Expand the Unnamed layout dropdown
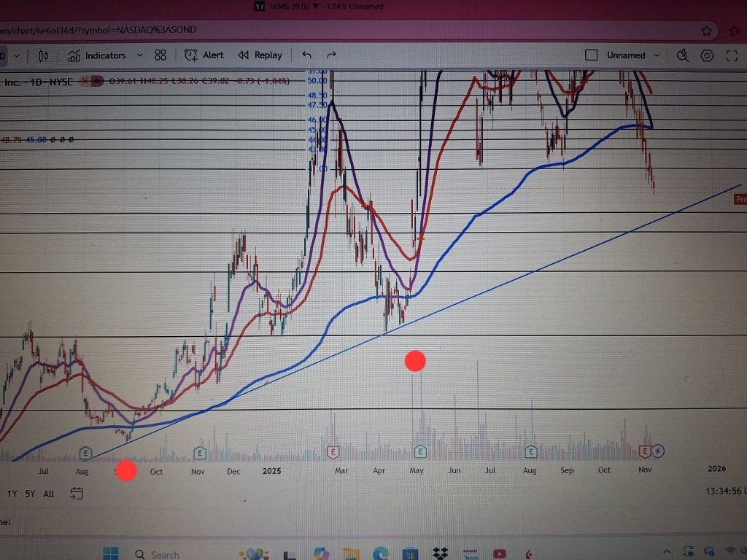The height and width of the screenshot is (560, 747). [657, 55]
